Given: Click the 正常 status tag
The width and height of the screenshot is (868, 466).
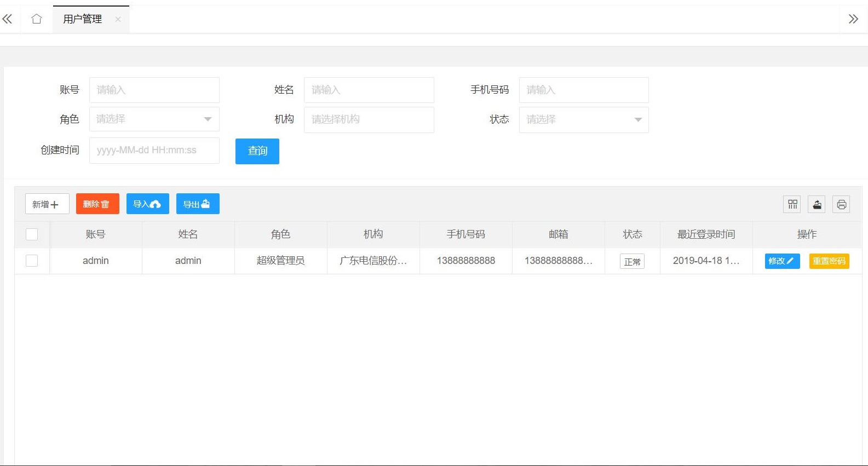Looking at the screenshot, I should tap(632, 262).
